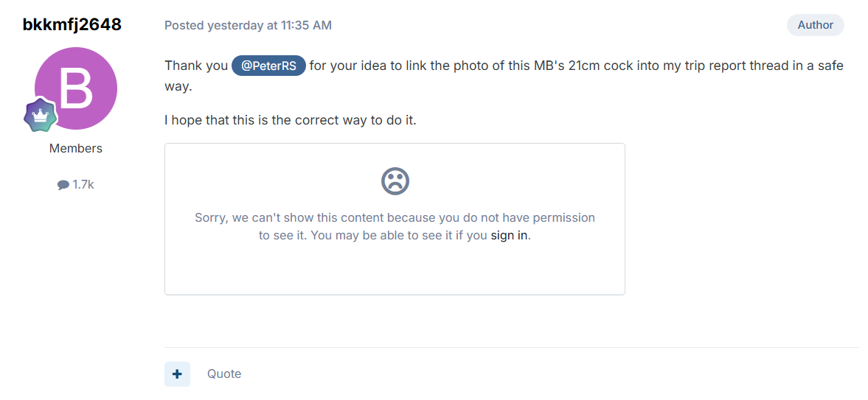868x400 pixels.
Task: Click the Author badge
Action: [816, 25]
